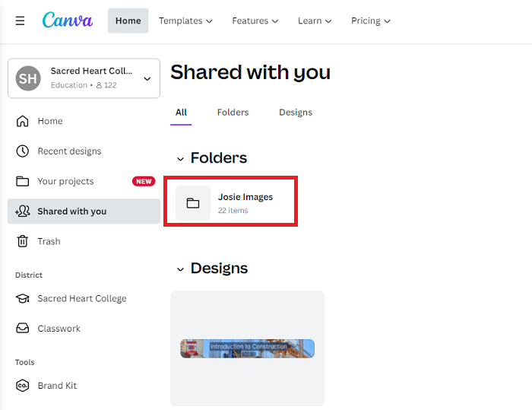This screenshot has width=532, height=410.
Task: Click the Recent designs clock icon
Action: pos(23,151)
